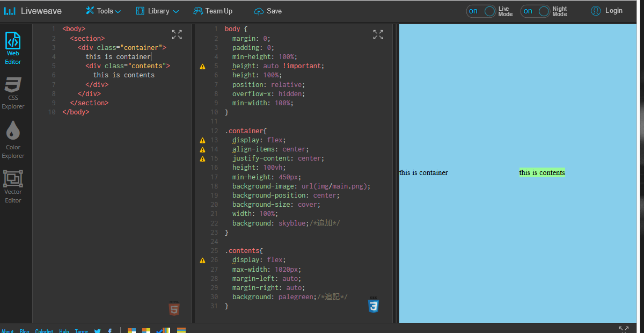Click HTML line '</section>'
644x333 pixels.
tap(89, 103)
